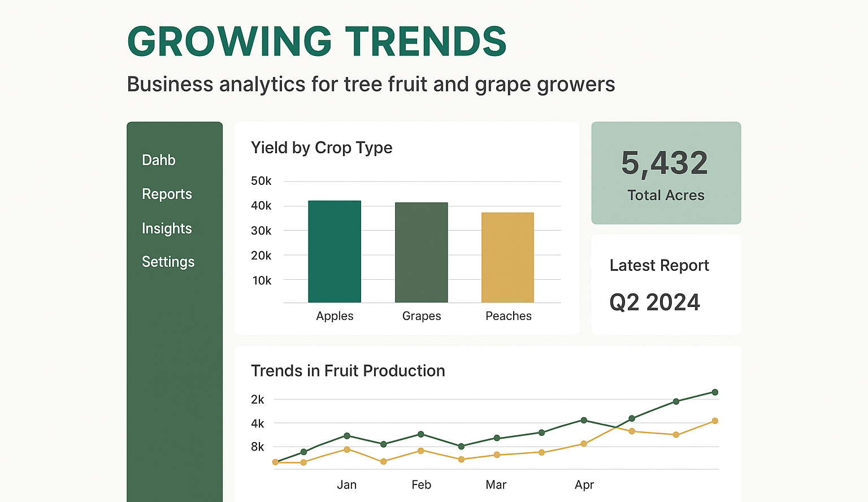Image resolution: width=868 pixels, height=502 pixels.
Task: Click the Mar label on the trends axis
Action: pyautogui.click(x=496, y=484)
